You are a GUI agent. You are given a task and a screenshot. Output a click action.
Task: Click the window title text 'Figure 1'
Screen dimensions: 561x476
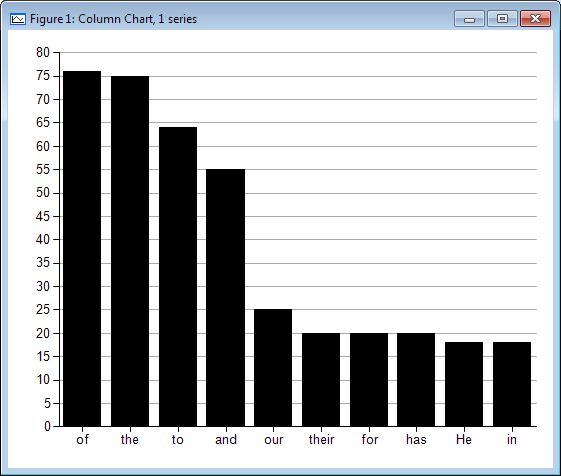pos(51,19)
